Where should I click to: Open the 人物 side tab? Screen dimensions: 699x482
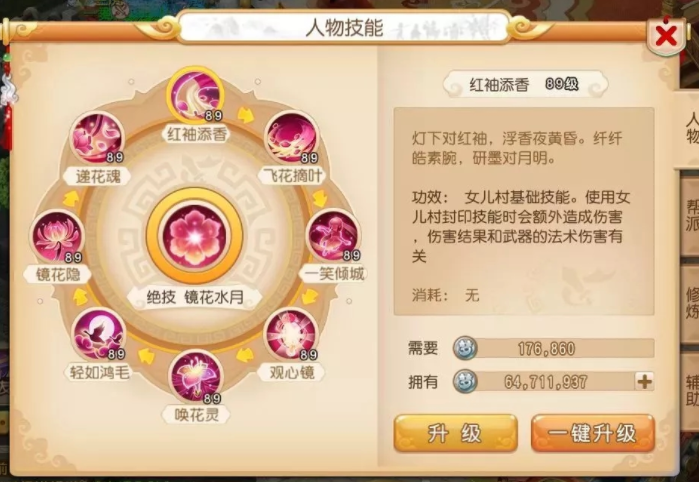[689, 128]
